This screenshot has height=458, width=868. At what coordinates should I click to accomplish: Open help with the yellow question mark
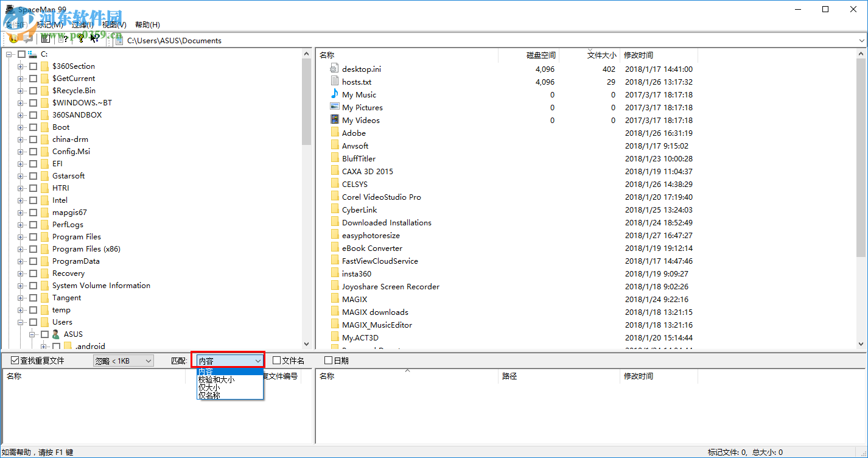coord(80,39)
